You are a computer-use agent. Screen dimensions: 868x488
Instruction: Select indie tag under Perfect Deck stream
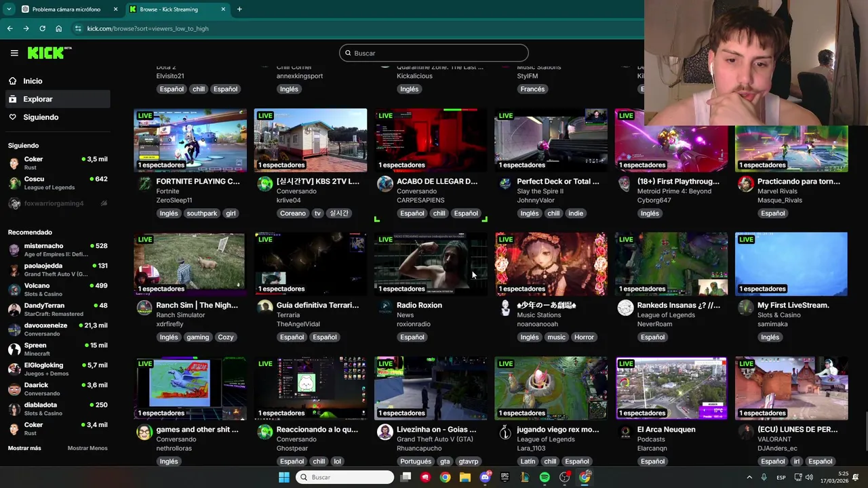coord(576,213)
